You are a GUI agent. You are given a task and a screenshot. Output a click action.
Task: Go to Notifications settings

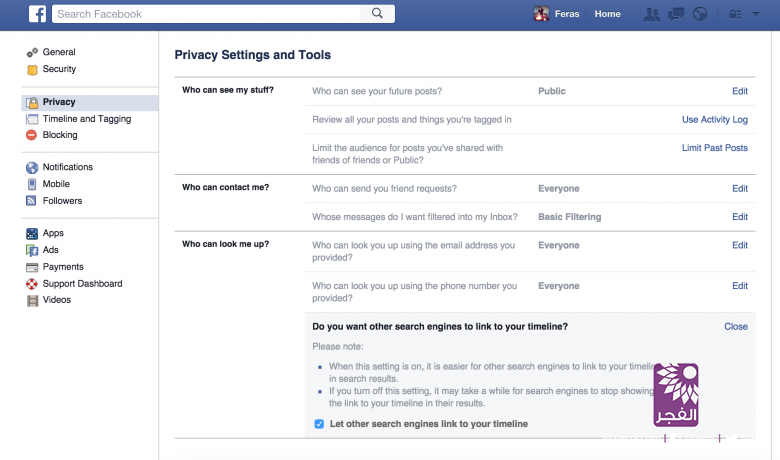pos(67,167)
